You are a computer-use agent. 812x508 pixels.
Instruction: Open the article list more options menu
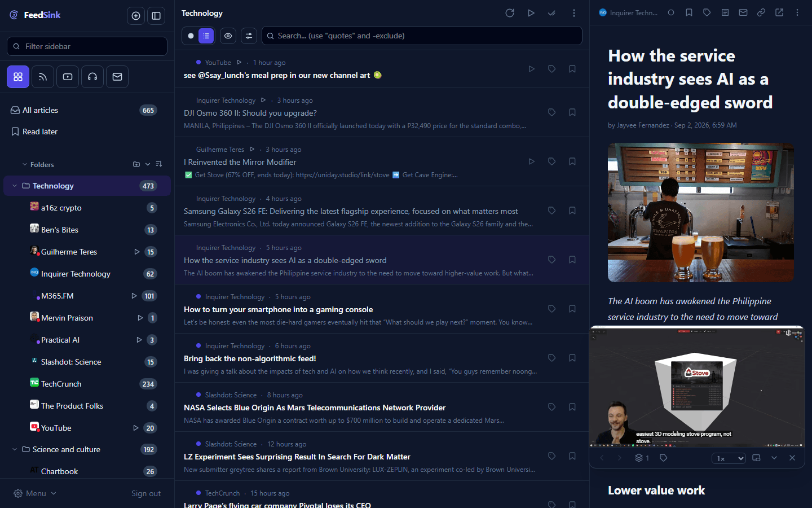[574, 13]
